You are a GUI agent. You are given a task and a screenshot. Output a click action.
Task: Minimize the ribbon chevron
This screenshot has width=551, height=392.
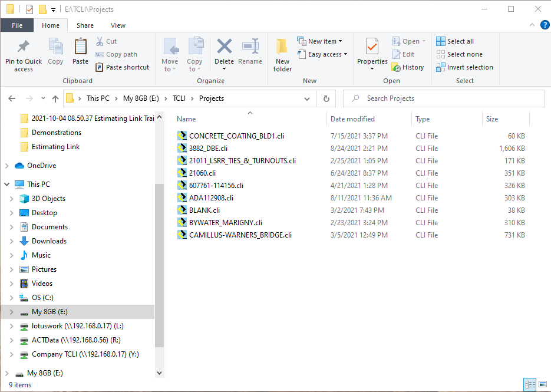click(532, 25)
